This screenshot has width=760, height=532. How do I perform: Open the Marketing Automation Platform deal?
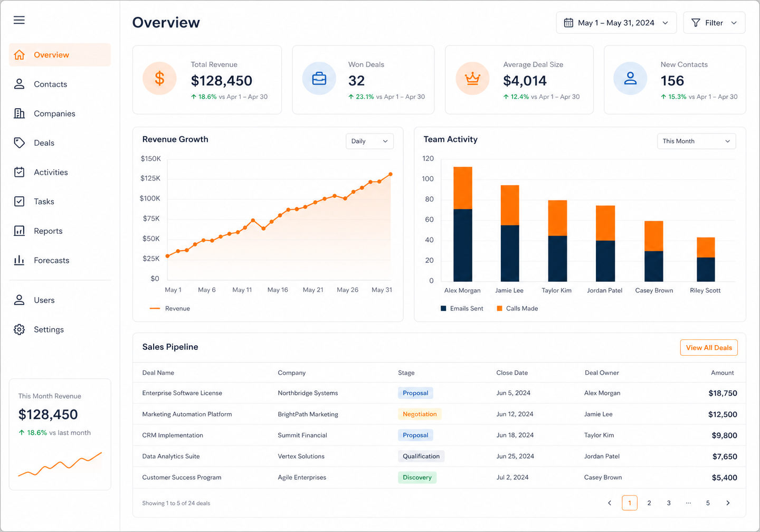(187, 414)
